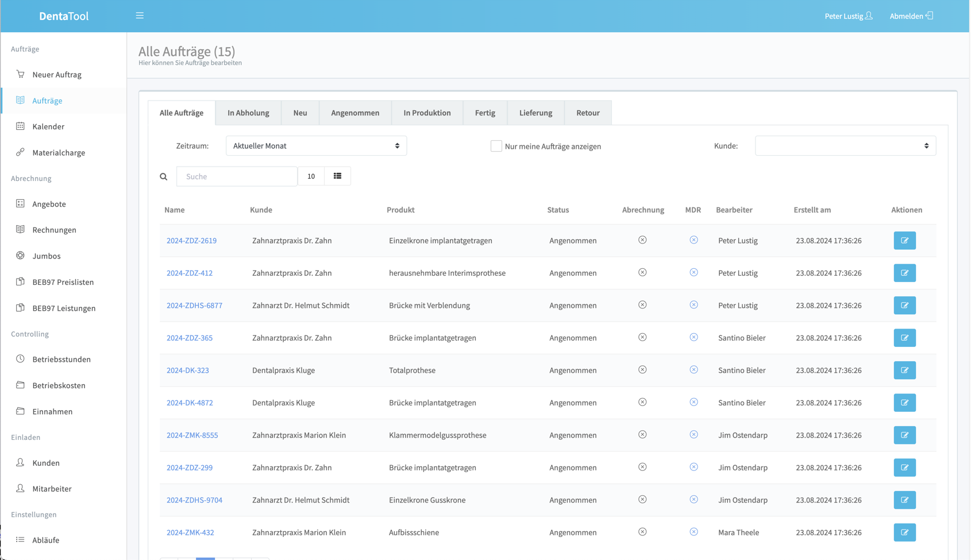Toggle Abrechnung status for 2024-ZDZ-365

pos(642,337)
